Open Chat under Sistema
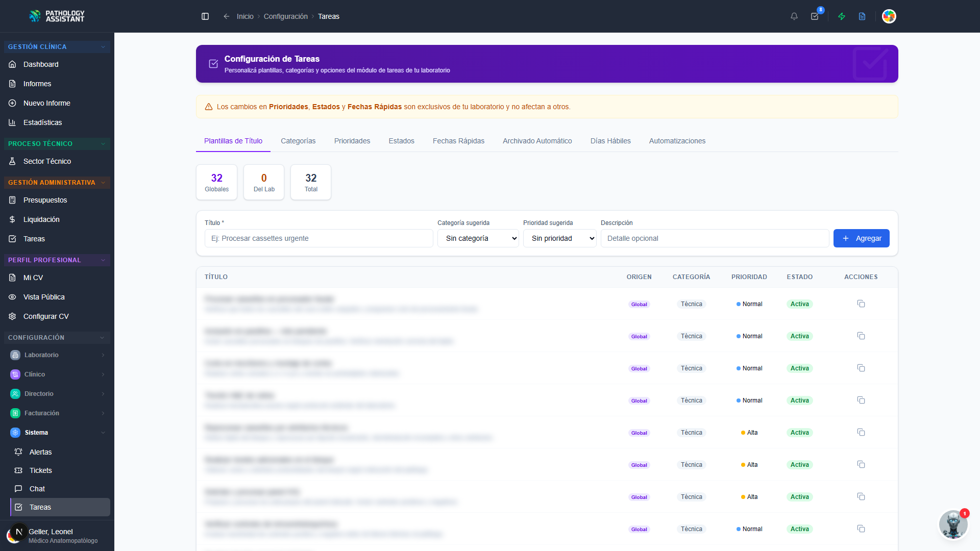Image resolution: width=980 pixels, height=551 pixels. pyautogui.click(x=60, y=489)
